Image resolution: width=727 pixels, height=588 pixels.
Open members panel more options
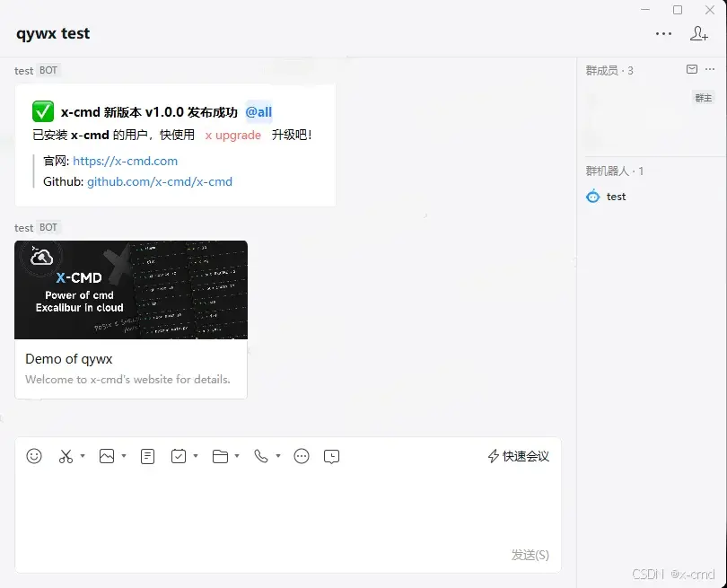pos(710,69)
